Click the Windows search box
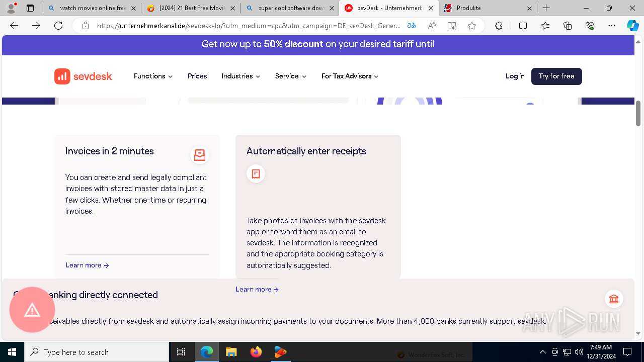644x362 pixels. pyautogui.click(x=97, y=352)
